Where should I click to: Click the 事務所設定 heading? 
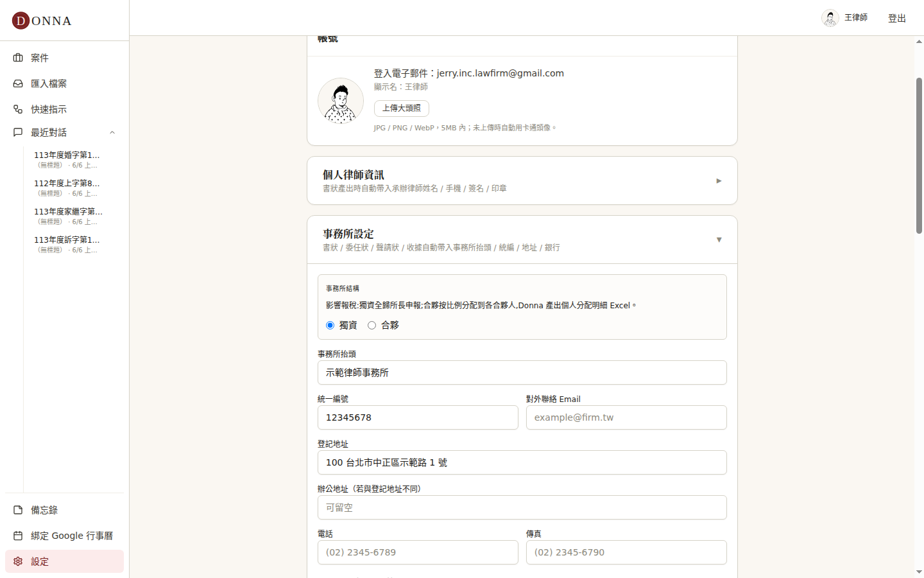point(348,234)
